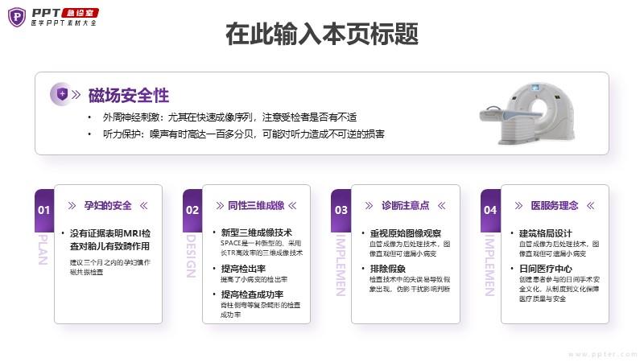Select the vertical DESIGN label

click(192, 256)
